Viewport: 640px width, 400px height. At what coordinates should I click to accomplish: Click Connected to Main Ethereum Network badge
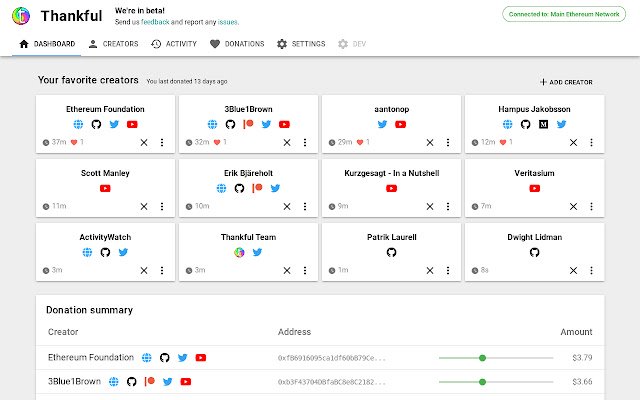tap(564, 14)
